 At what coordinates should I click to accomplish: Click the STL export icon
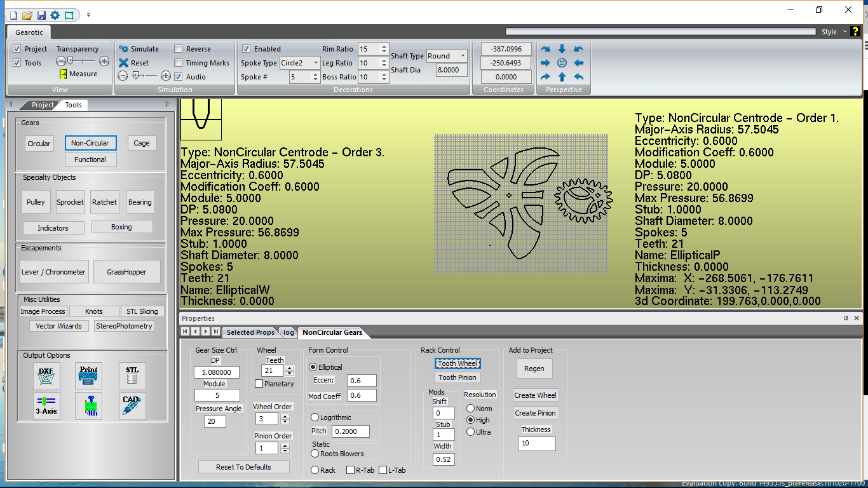(132, 376)
